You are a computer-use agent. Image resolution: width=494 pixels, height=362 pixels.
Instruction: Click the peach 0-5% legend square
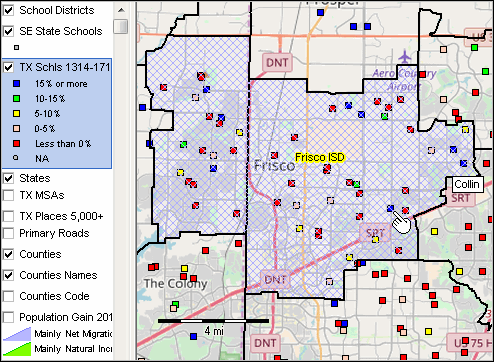16,129
